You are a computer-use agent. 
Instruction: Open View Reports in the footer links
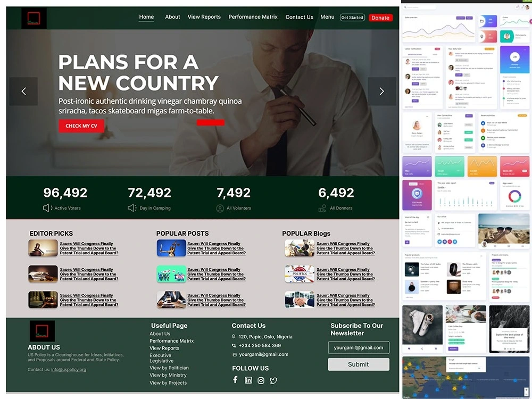click(164, 348)
